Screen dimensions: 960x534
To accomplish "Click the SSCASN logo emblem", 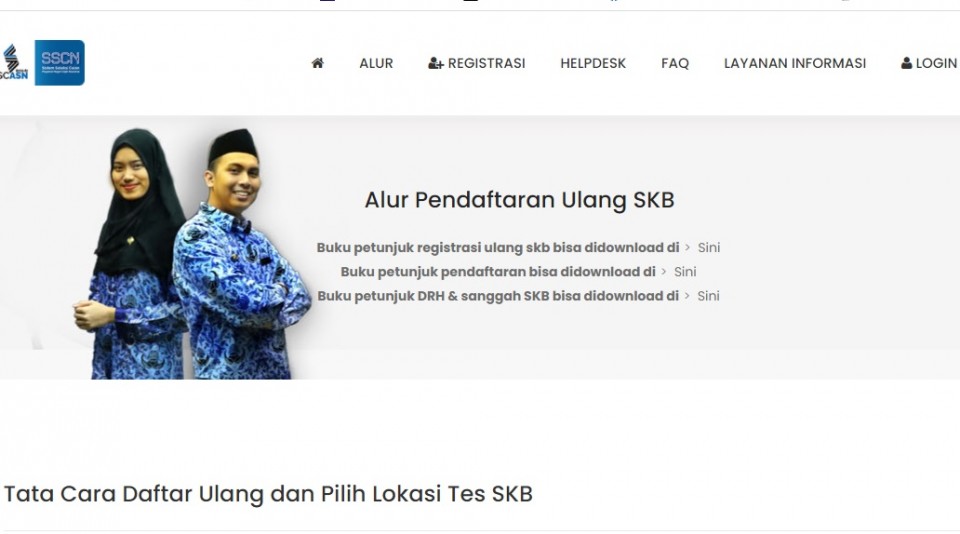I will pyautogui.click(x=14, y=62).
